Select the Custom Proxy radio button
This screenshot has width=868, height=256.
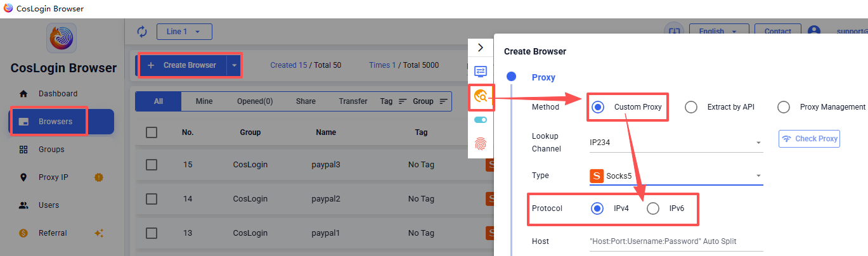click(x=597, y=107)
